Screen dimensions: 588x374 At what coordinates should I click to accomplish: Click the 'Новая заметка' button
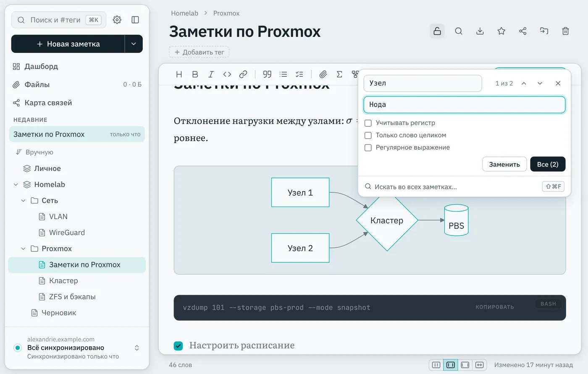68,44
